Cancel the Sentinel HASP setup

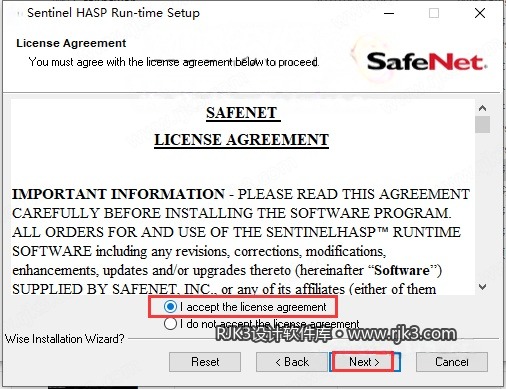(x=452, y=362)
